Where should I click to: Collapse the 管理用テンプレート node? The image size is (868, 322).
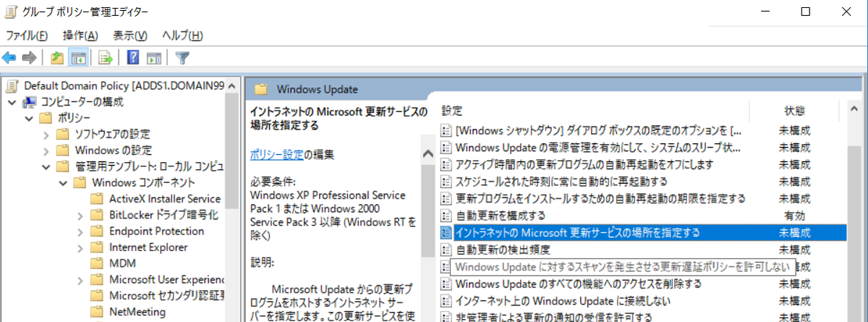point(46,166)
